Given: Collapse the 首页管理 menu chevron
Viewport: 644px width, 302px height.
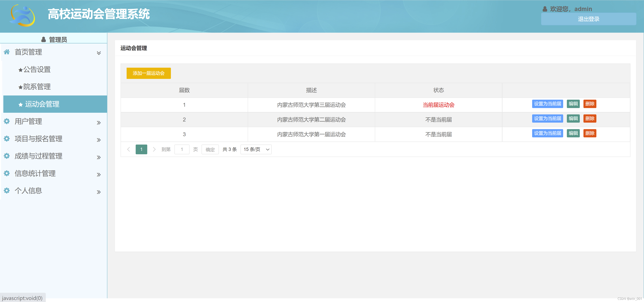Looking at the screenshot, I should [x=99, y=53].
